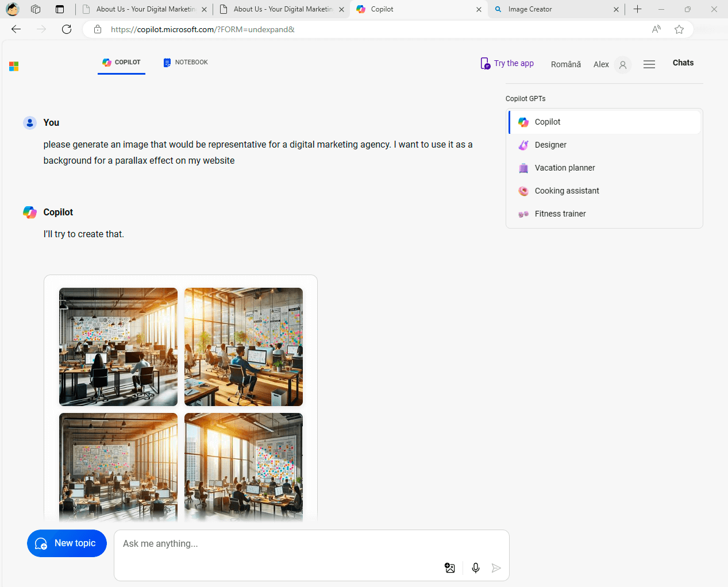This screenshot has height=587, width=728.
Task: Click the Fitness trainer dumbbell icon
Action: (x=523, y=214)
